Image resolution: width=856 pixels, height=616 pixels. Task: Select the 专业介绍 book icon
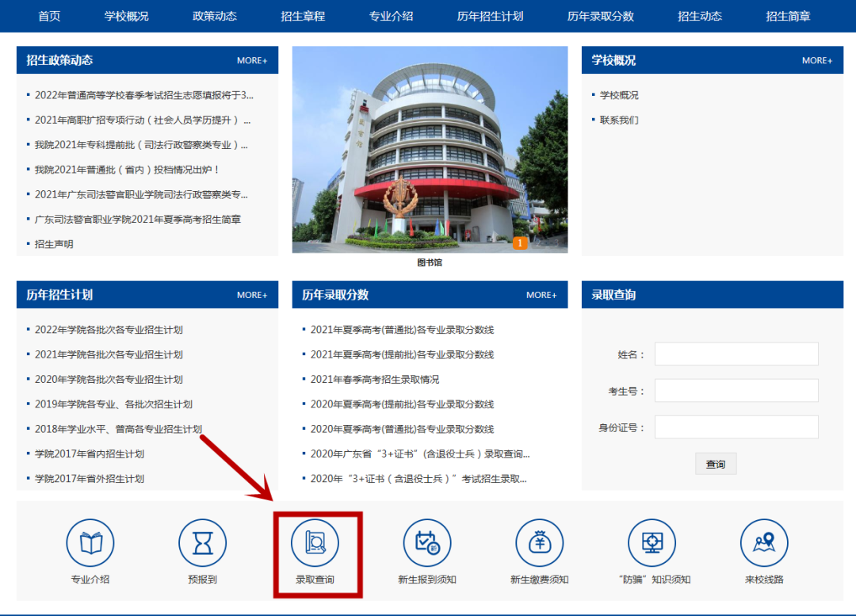[x=90, y=543]
